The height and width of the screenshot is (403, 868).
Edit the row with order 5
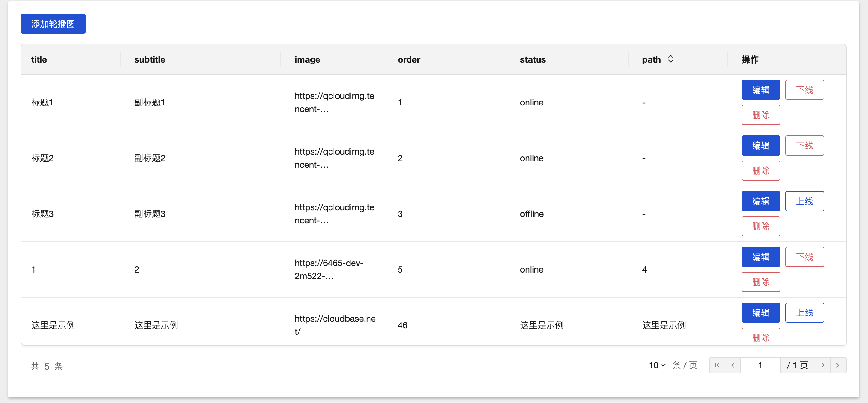point(760,257)
